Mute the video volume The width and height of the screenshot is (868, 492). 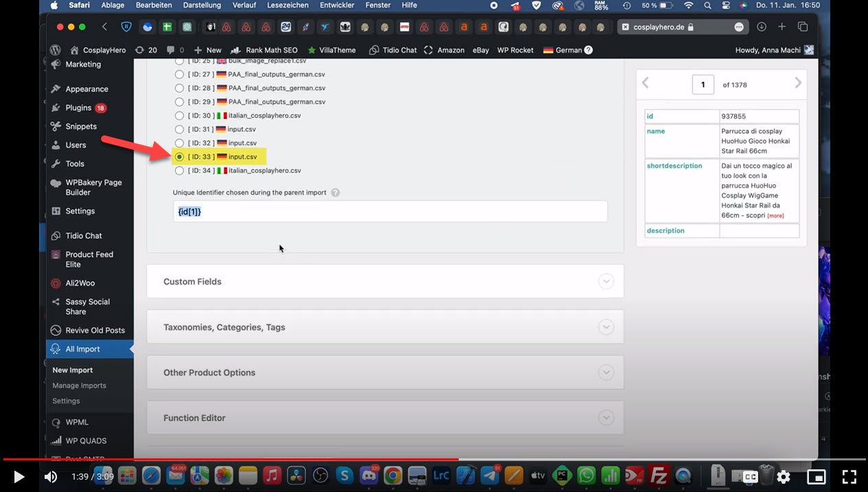coord(51,476)
